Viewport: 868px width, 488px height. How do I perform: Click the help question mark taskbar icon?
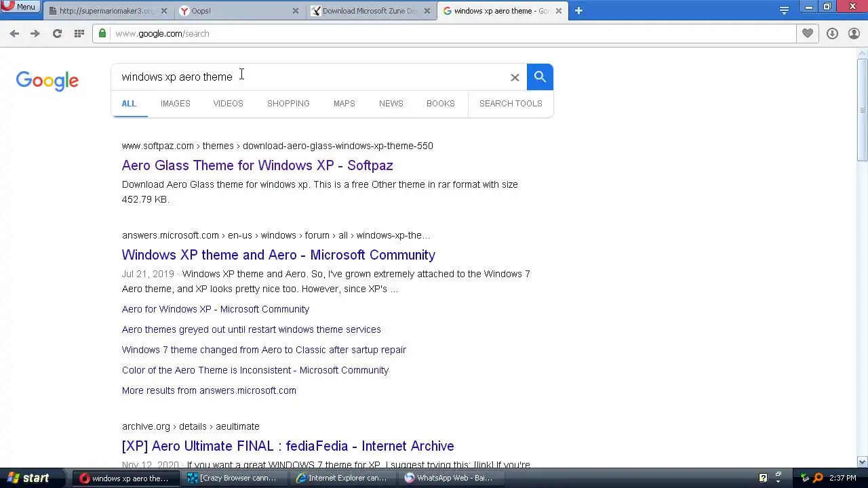pos(763,478)
